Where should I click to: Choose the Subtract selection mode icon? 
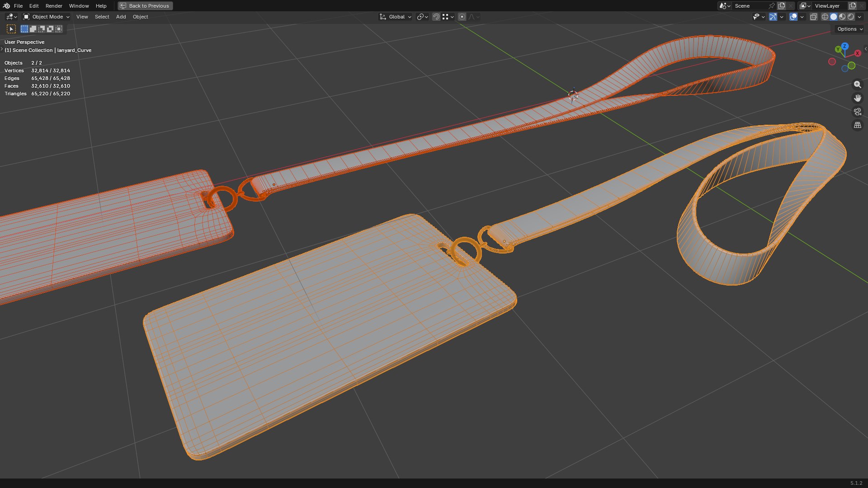[42, 29]
